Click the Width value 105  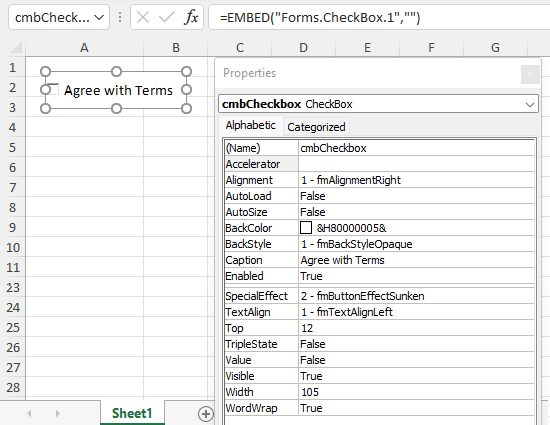[x=416, y=392]
